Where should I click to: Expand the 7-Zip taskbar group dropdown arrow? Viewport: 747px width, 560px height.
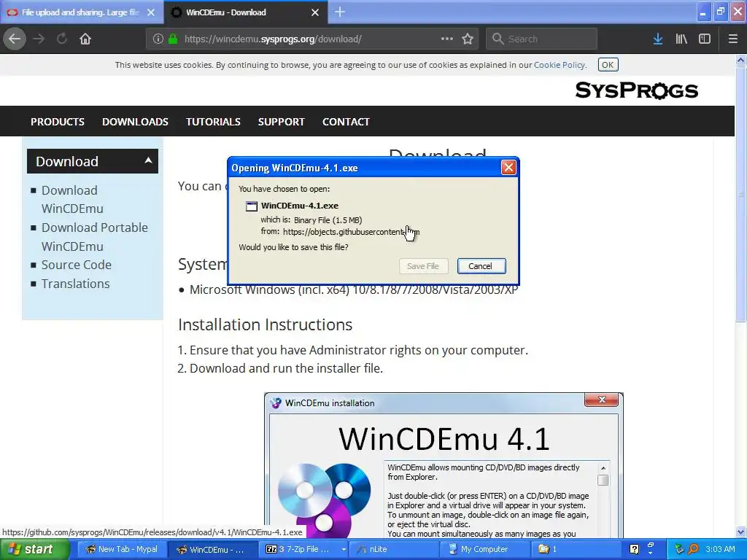[344, 550]
